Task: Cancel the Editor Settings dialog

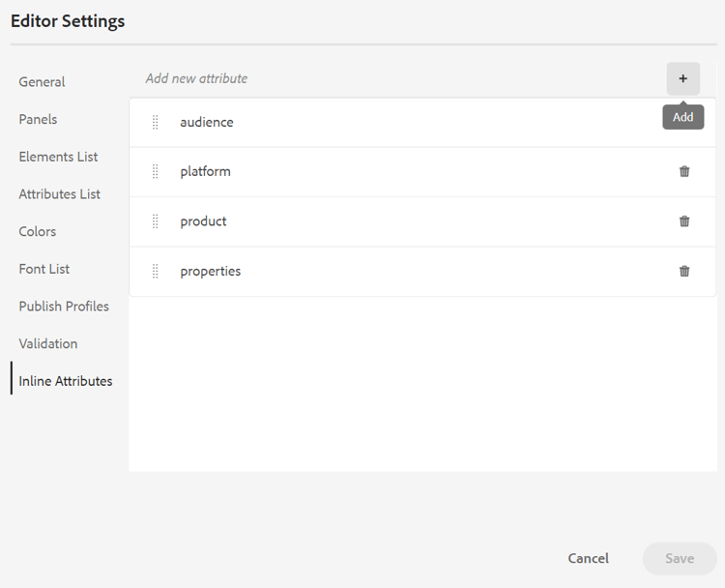Action: 589,558
